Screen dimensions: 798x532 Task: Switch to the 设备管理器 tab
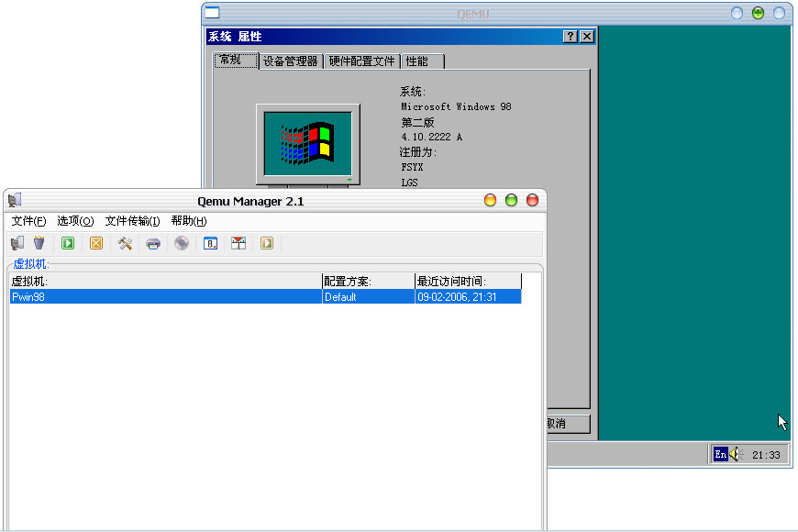[290, 61]
